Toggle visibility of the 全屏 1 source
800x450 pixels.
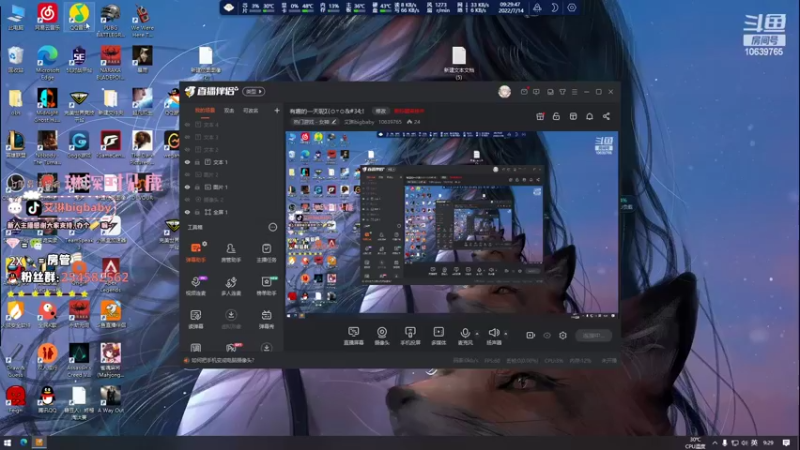[x=187, y=212]
